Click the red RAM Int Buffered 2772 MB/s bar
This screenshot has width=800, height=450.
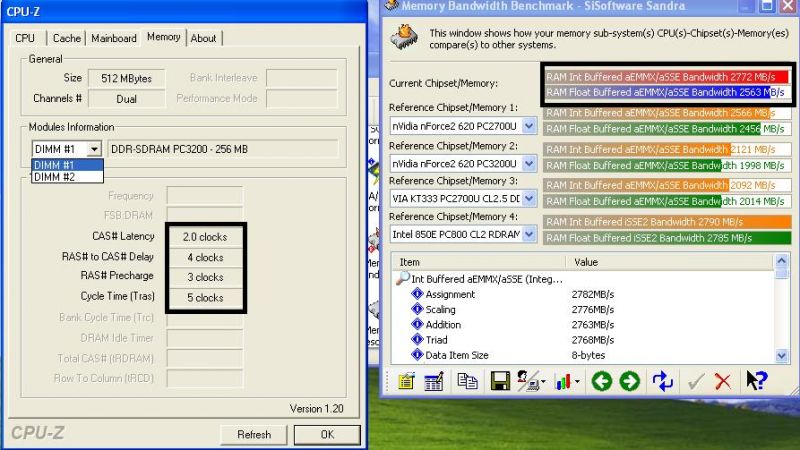(667, 77)
